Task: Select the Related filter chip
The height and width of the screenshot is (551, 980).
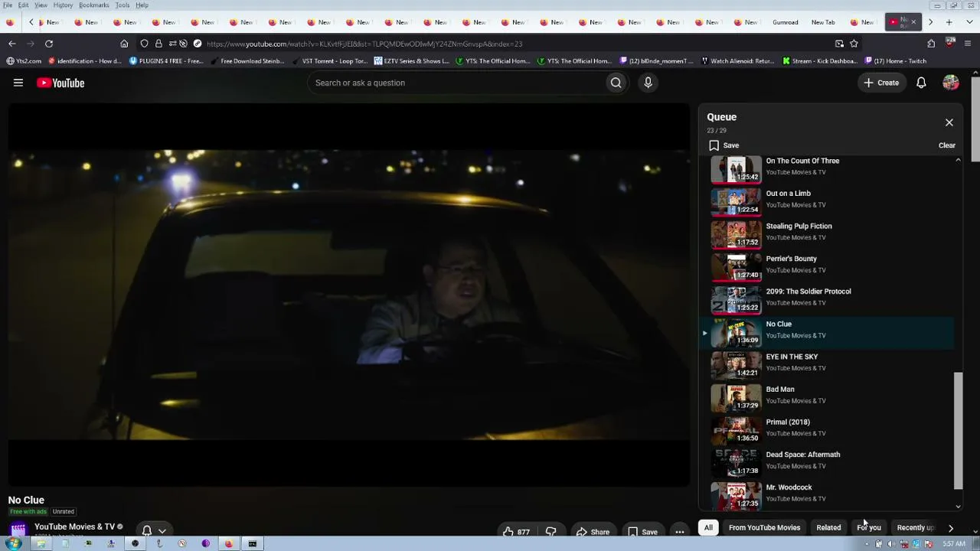Action: (x=828, y=527)
